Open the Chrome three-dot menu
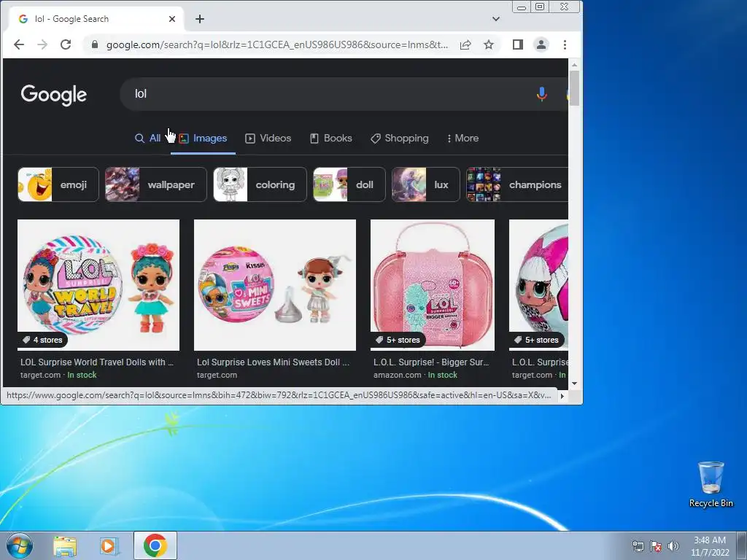 click(x=565, y=44)
